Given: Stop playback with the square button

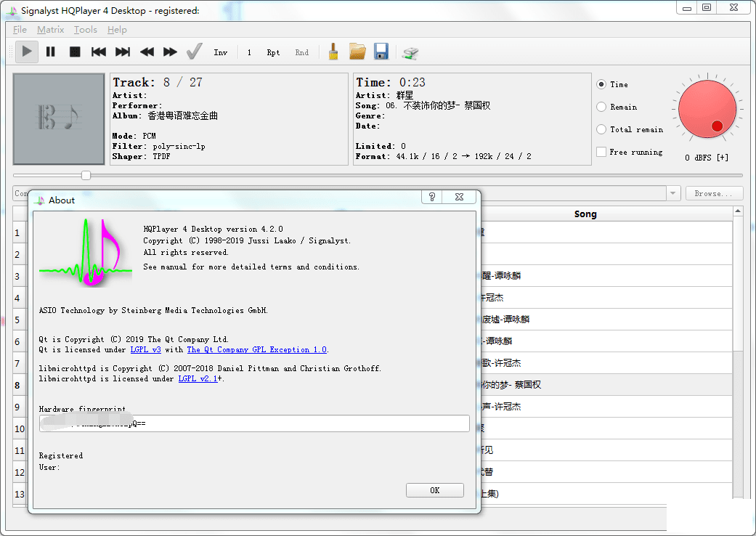Looking at the screenshot, I should point(75,52).
